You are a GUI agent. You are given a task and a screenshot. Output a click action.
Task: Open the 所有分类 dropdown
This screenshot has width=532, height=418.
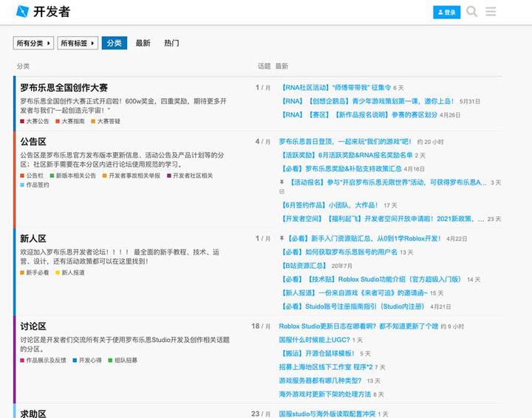tap(33, 43)
